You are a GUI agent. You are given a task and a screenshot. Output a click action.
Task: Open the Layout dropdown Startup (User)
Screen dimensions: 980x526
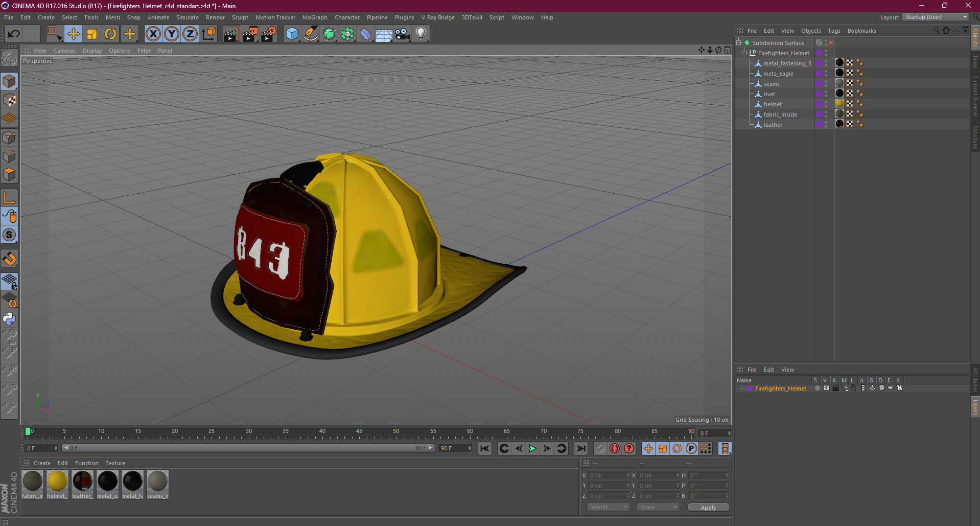[x=936, y=17]
